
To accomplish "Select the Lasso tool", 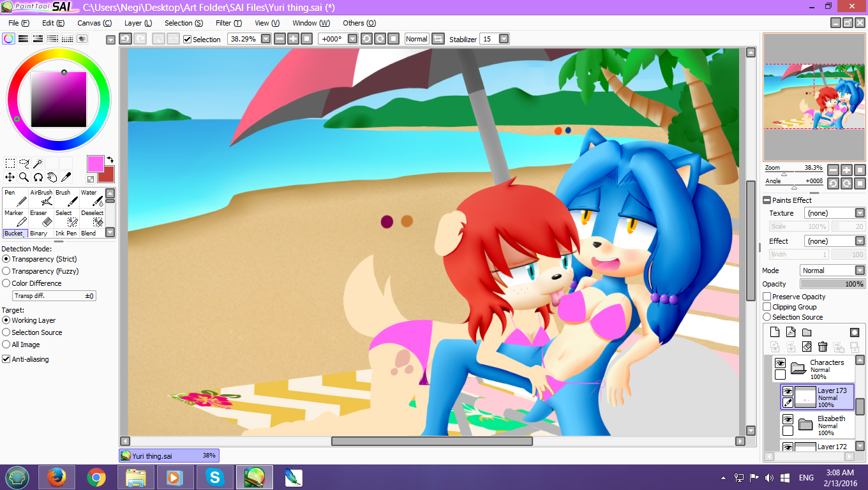I will pyautogui.click(x=24, y=163).
